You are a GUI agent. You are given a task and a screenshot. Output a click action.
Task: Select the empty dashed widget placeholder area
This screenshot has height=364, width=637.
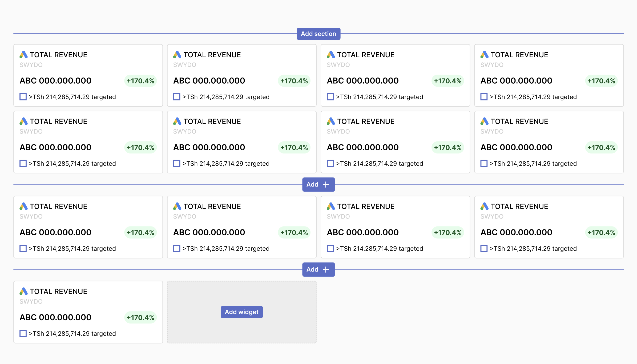(x=242, y=312)
